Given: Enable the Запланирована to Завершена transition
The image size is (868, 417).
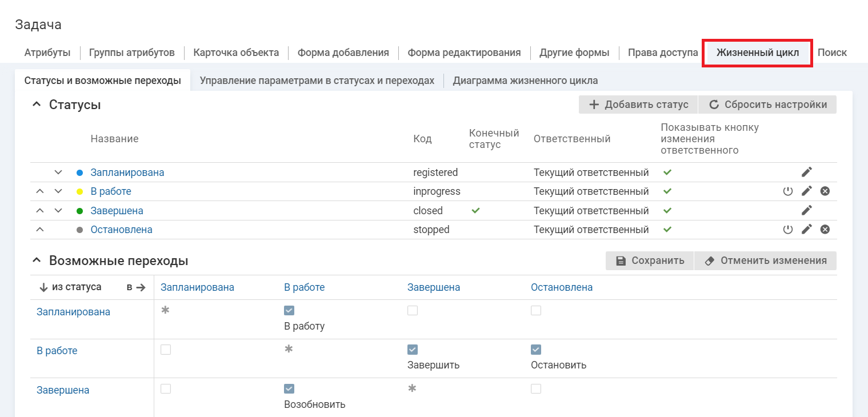Looking at the screenshot, I should point(413,311).
